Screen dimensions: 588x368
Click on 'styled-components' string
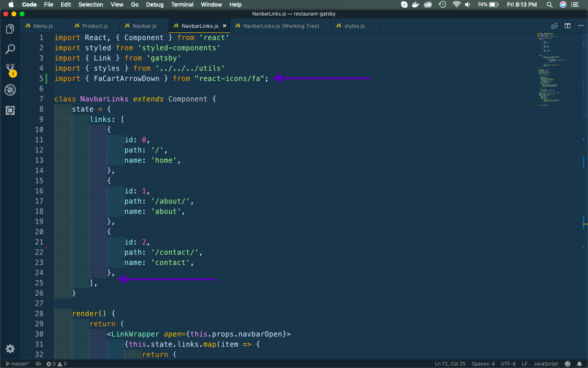(x=179, y=48)
